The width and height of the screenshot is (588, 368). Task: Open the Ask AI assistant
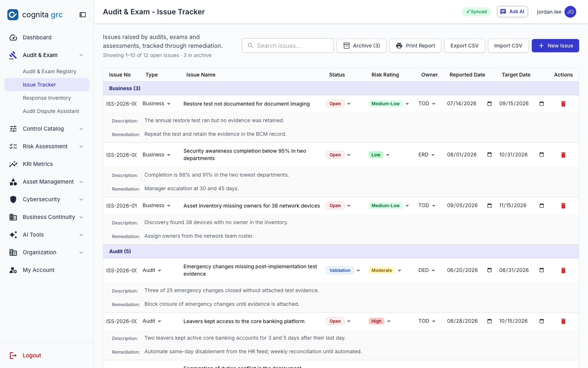tap(512, 12)
